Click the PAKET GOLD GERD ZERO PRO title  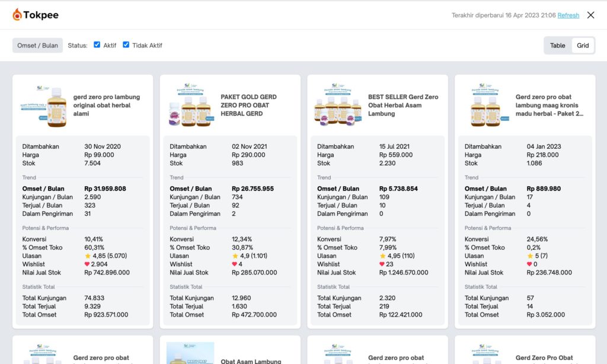[x=249, y=105]
